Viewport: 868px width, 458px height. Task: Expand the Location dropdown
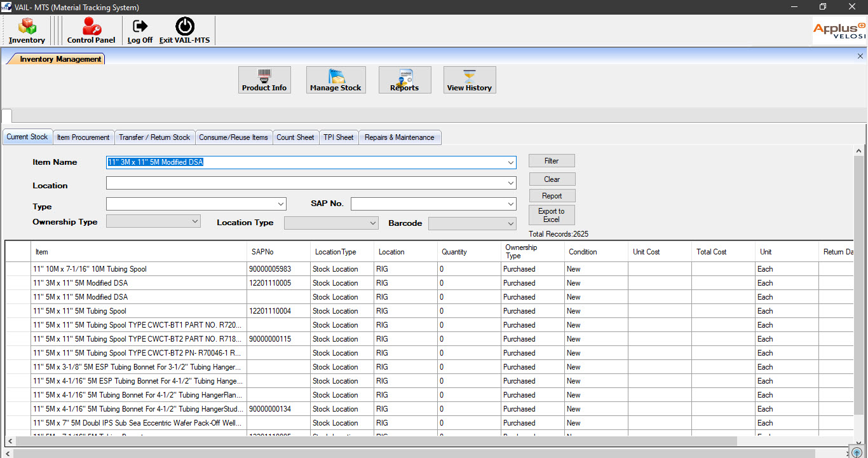pyautogui.click(x=510, y=183)
